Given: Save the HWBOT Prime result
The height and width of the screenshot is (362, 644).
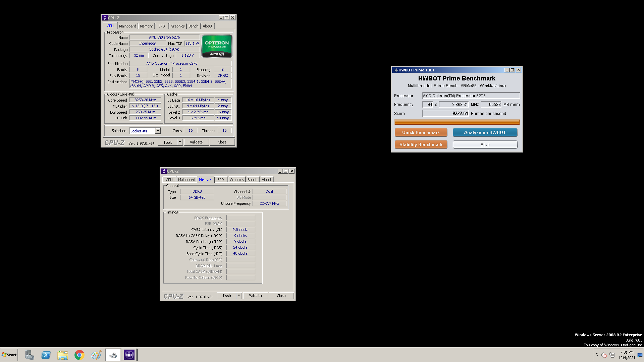Looking at the screenshot, I should [485, 144].
